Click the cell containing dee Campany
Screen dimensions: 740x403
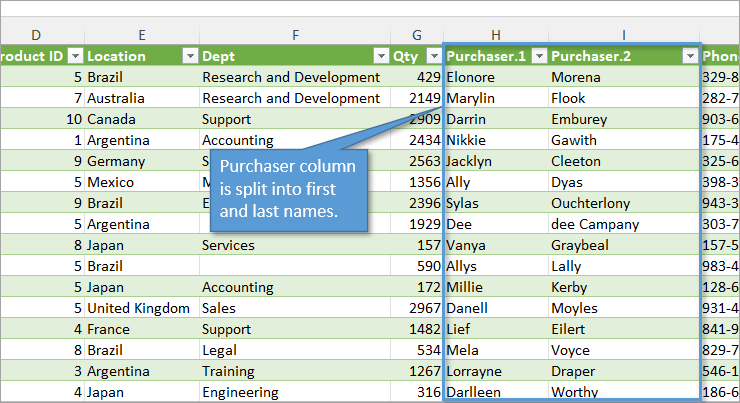594,224
